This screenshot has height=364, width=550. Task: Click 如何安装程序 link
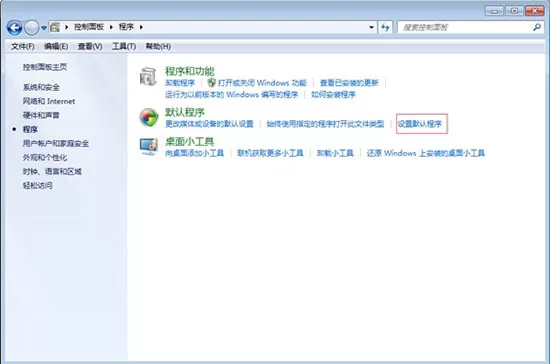[x=333, y=94]
